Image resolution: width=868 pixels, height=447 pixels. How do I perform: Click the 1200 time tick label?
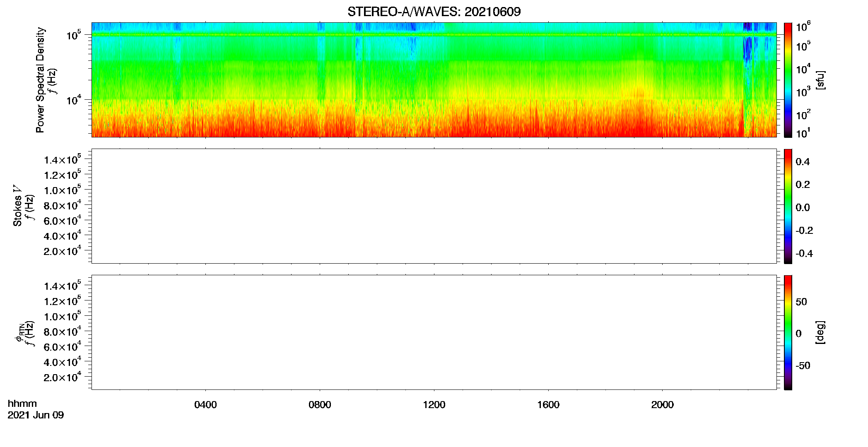click(x=434, y=405)
